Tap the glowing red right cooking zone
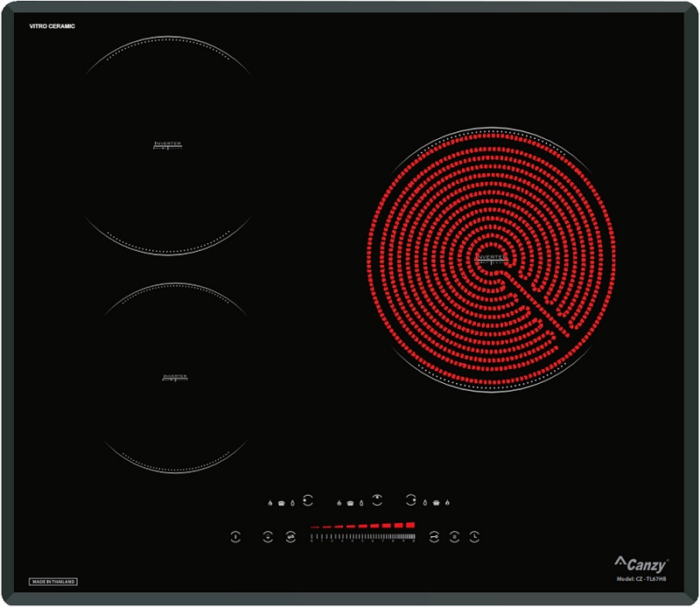Screen dimensions: 700x607 click(x=491, y=260)
